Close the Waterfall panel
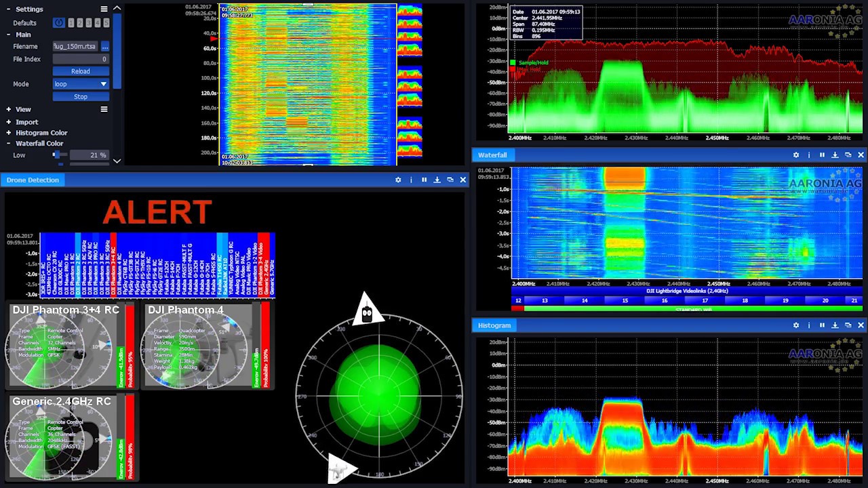Screen dimensions: 868x488 click(861, 155)
